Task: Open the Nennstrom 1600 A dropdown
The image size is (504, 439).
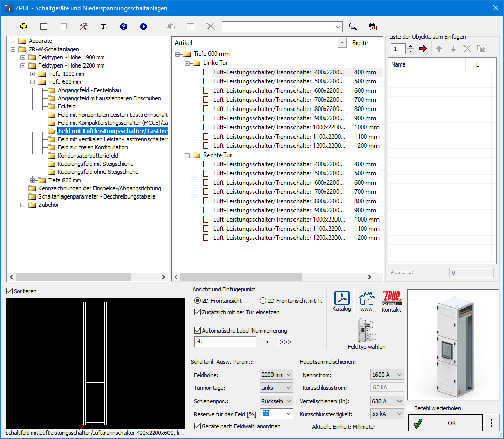Action: pyautogui.click(x=387, y=375)
